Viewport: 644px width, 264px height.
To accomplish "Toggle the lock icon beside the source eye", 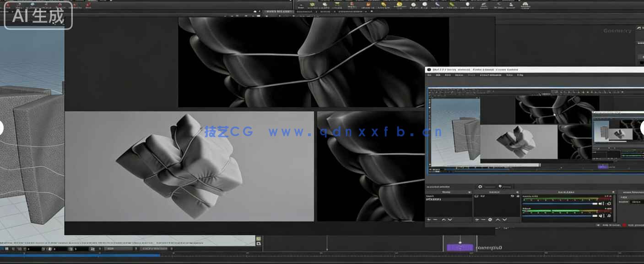I will coord(518,196).
